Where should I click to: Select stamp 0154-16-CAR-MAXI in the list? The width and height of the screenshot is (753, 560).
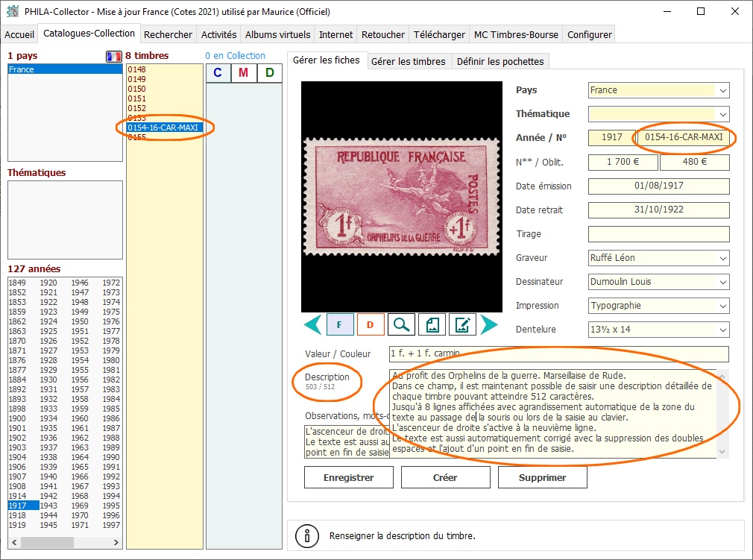[164, 128]
